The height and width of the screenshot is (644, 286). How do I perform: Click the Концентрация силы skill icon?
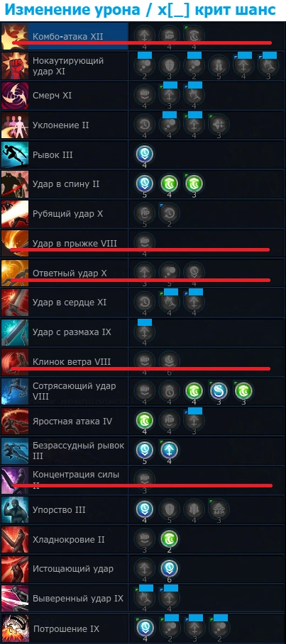[15, 480]
